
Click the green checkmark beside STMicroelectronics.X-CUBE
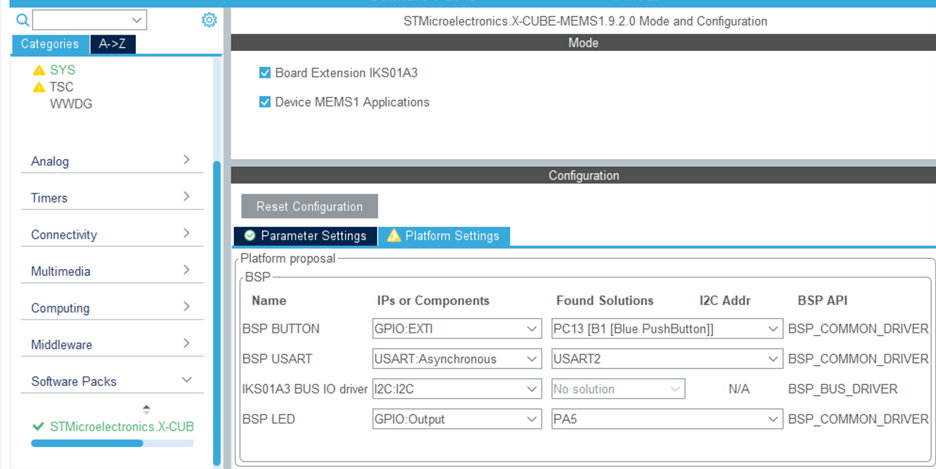click(x=38, y=427)
